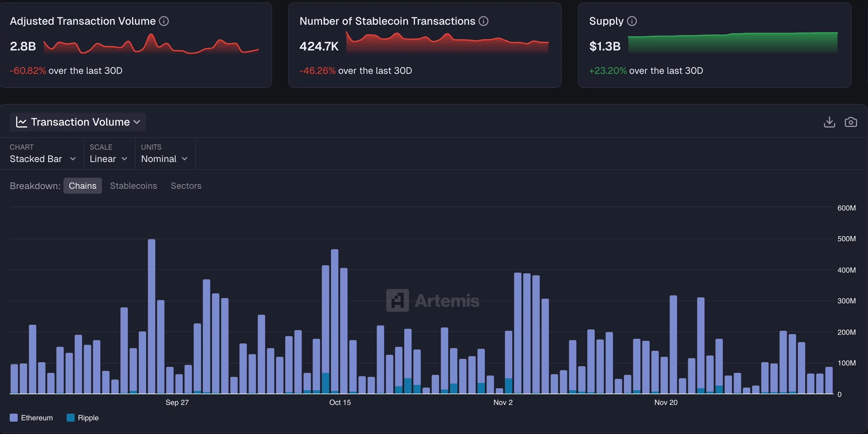Switch breakdown to Sectors

pos(186,185)
